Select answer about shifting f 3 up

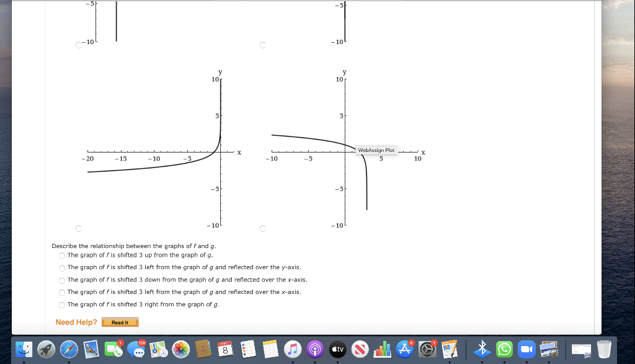[62, 255]
